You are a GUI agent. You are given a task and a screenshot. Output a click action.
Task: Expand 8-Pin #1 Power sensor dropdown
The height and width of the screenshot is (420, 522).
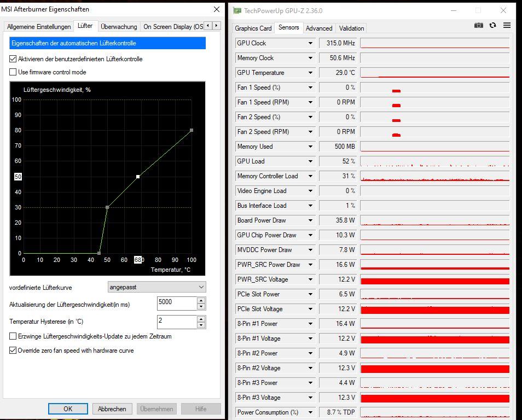pyautogui.click(x=310, y=324)
